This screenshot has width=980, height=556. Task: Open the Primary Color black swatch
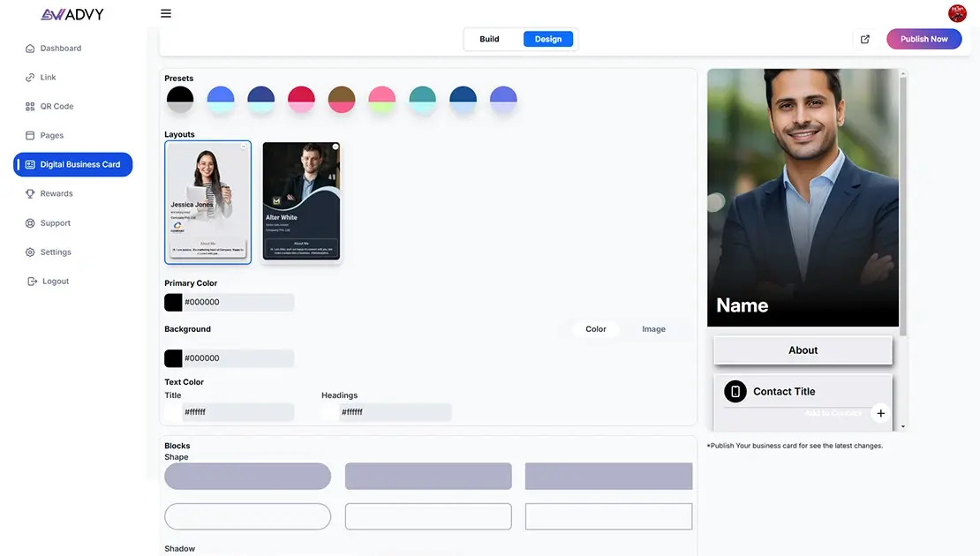[x=174, y=303]
